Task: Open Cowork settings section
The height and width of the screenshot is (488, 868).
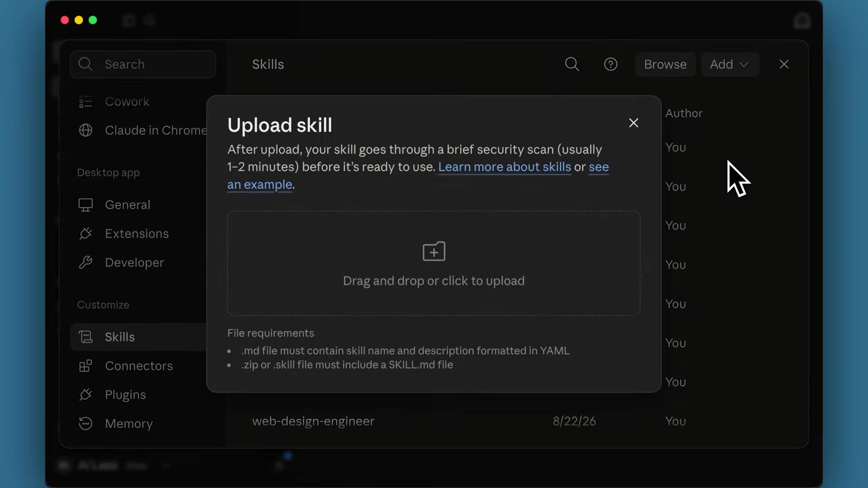Action: point(127,102)
